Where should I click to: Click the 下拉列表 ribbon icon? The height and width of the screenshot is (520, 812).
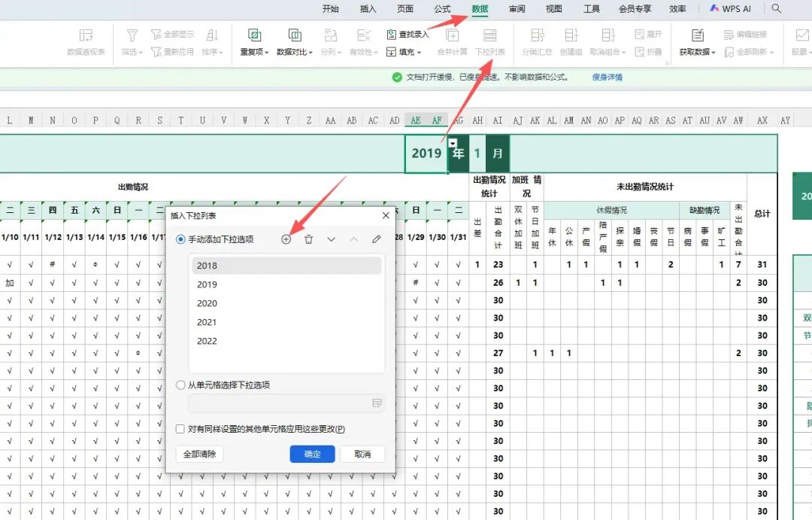coord(490,36)
